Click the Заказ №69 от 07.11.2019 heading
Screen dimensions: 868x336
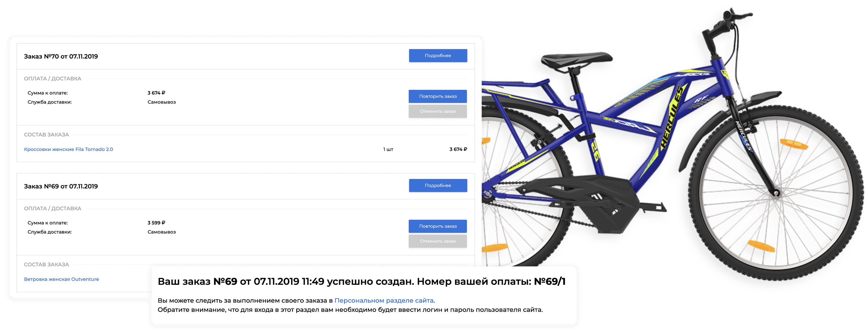(61, 187)
